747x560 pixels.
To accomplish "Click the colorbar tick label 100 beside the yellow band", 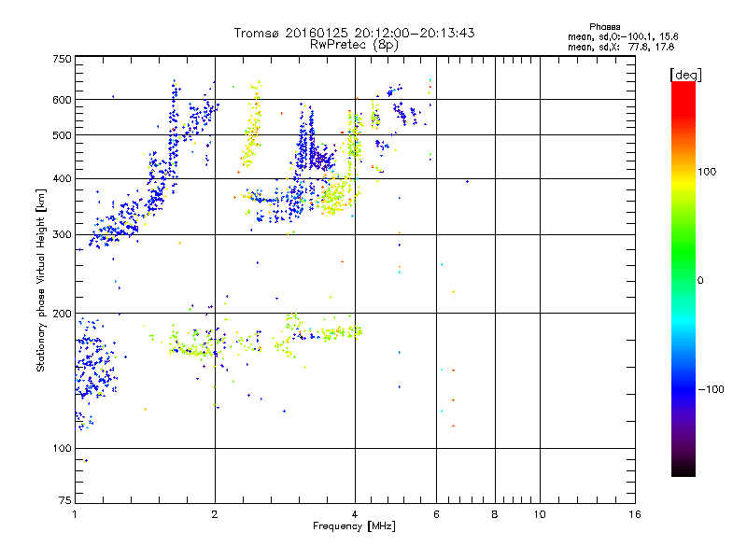I will coord(707,172).
